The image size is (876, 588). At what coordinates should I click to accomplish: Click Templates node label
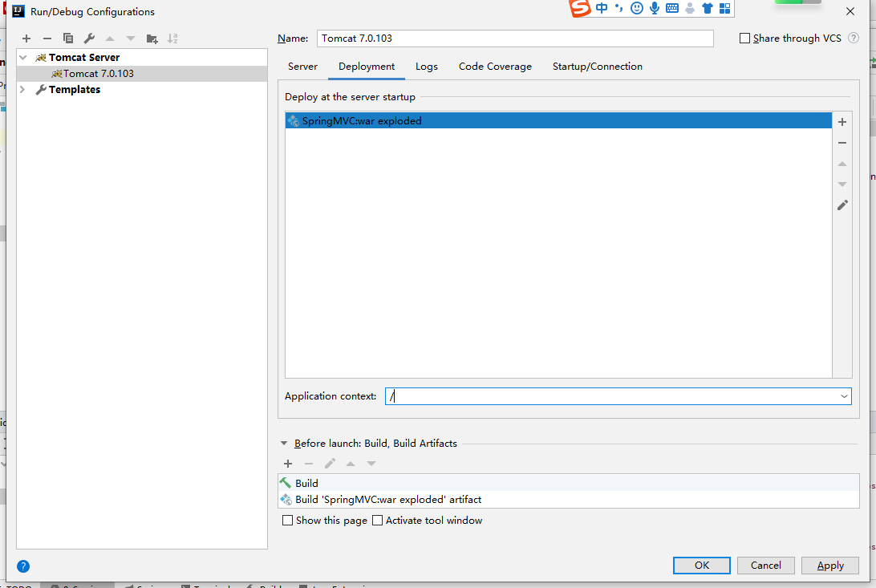coord(75,89)
